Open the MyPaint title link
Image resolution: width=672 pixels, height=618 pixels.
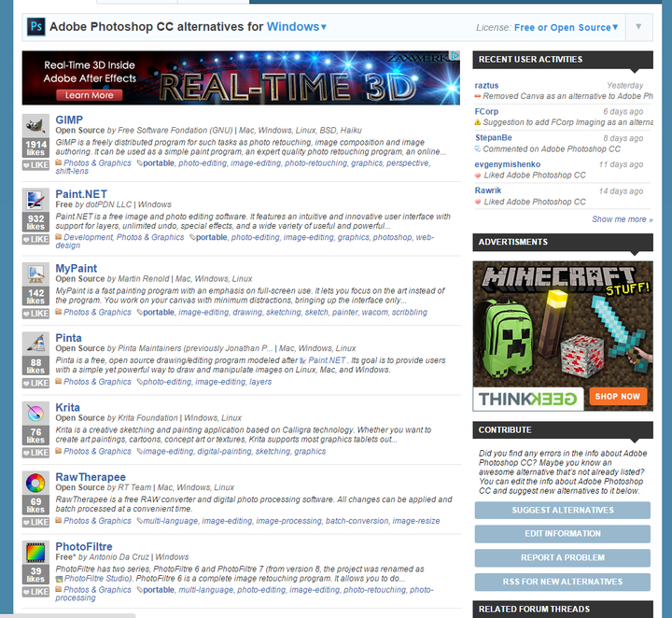[77, 268]
